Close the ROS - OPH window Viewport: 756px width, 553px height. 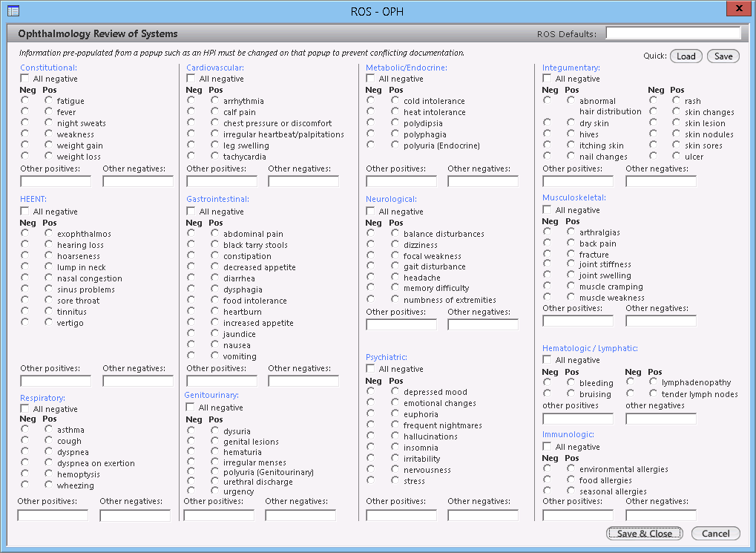pos(739,8)
